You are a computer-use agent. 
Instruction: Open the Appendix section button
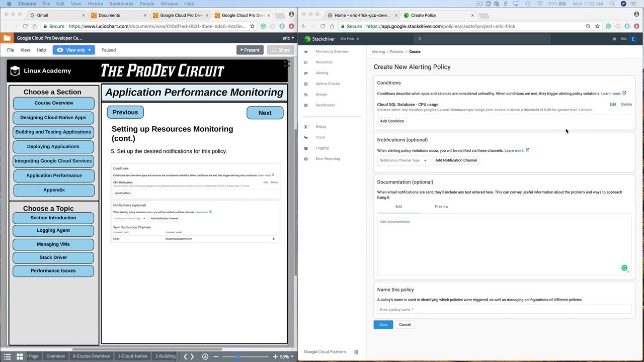54,190
